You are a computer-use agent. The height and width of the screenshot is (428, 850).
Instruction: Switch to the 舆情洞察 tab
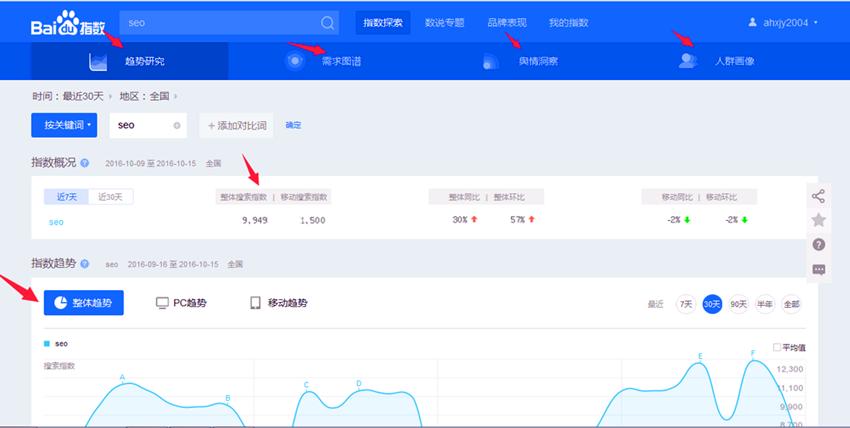coord(523,61)
